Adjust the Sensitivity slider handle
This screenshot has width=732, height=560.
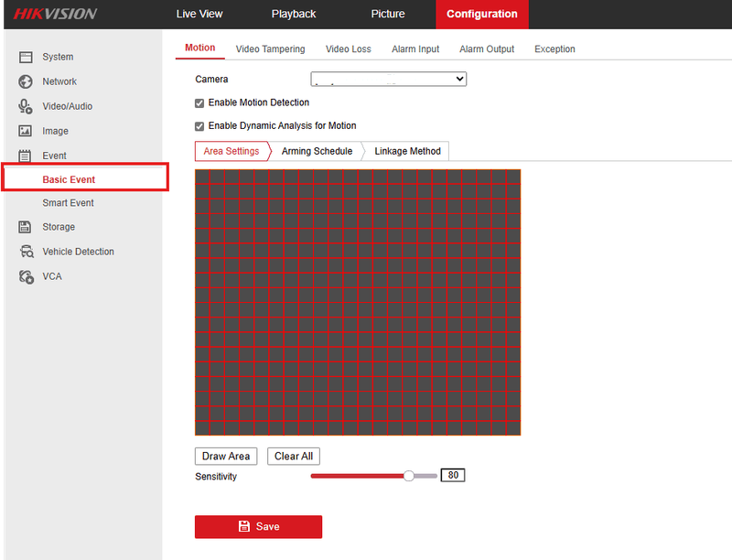click(x=408, y=475)
